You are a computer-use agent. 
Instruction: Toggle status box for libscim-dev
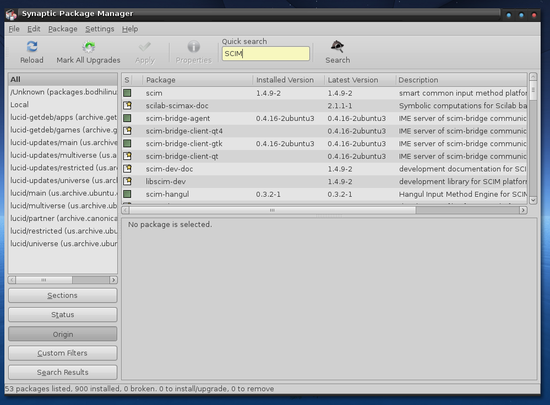coord(127,181)
